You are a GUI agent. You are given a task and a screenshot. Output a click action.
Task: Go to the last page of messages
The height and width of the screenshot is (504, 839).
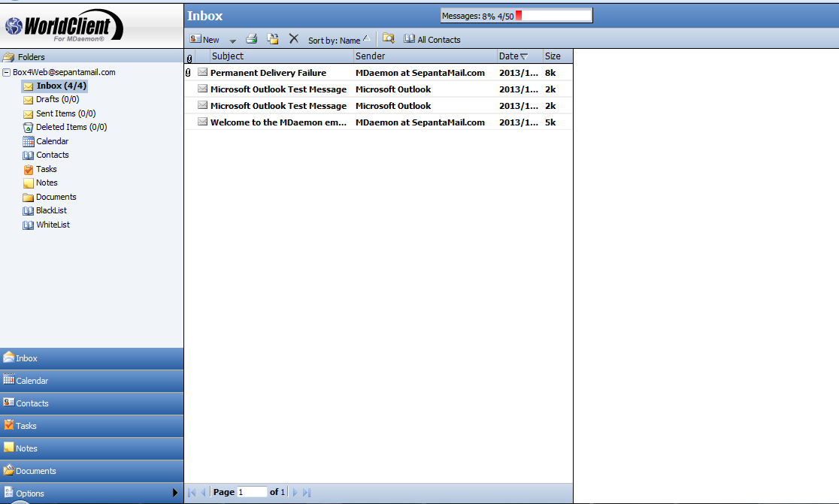point(307,492)
